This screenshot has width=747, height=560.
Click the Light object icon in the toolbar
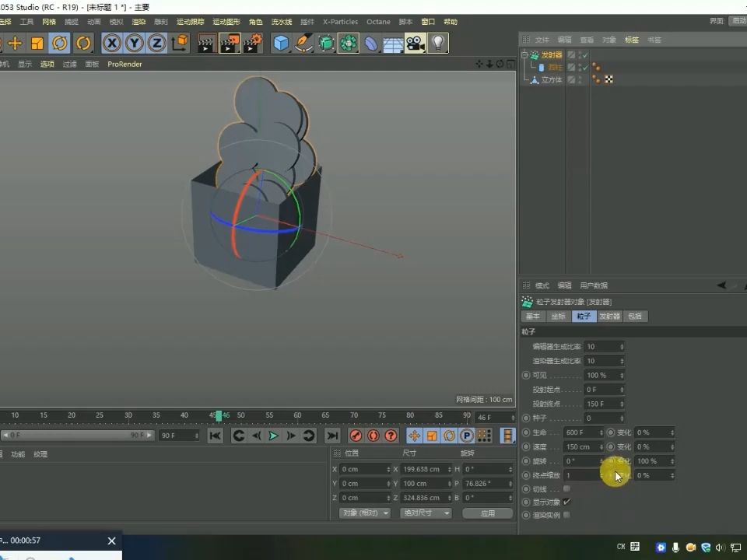coord(437,44)
